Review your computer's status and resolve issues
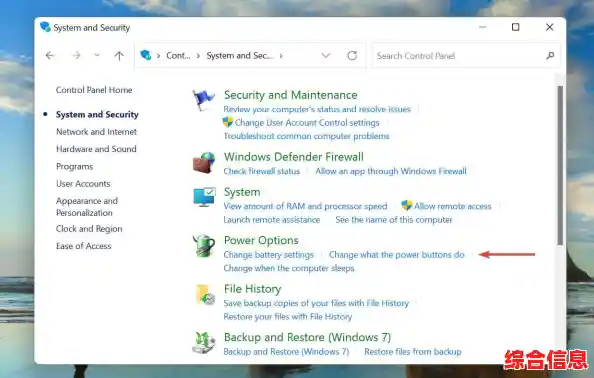The height and width of the screenshot is (378, 594). coord(317,109)
